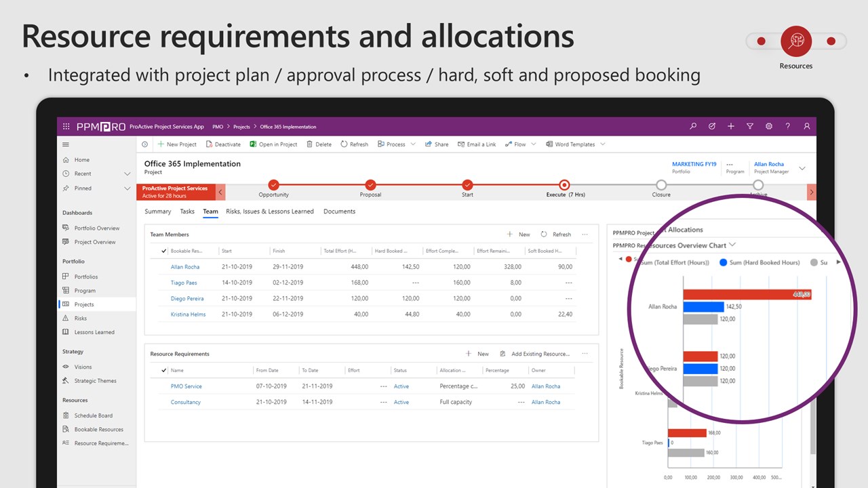
Task: Open Portfolio Overview dashboard
Action: 97,228
